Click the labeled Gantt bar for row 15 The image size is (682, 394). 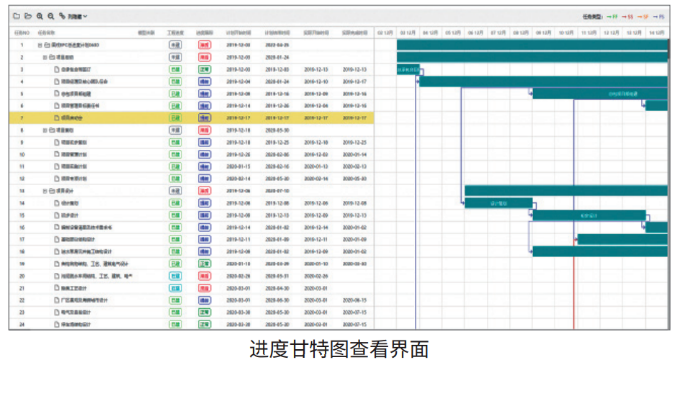(589, 215)
